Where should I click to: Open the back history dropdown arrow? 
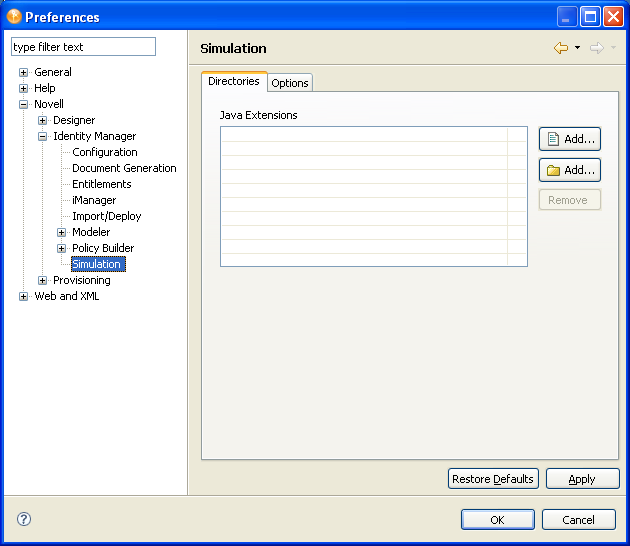click(x=577, y=48)
